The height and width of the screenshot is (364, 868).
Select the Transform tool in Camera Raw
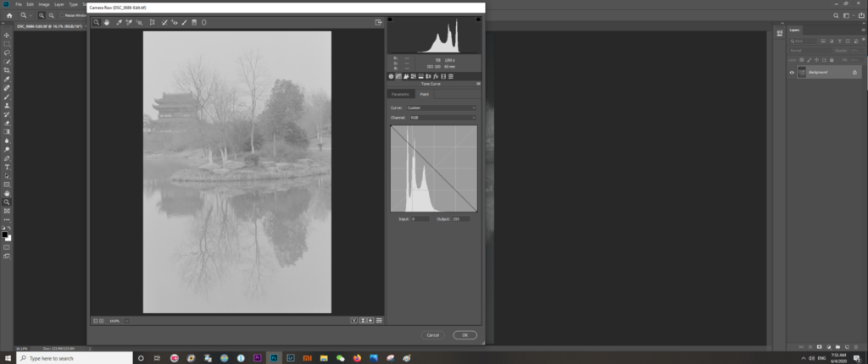[153, 22]
